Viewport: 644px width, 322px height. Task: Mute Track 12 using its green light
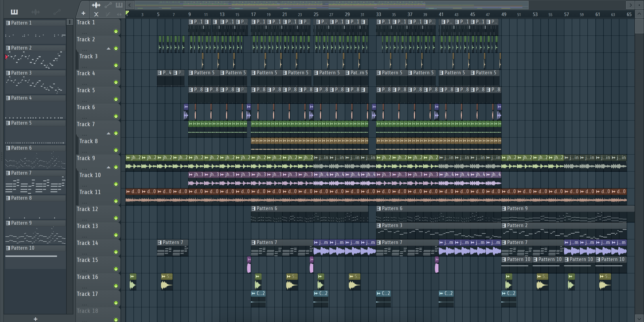click(116, 218)
